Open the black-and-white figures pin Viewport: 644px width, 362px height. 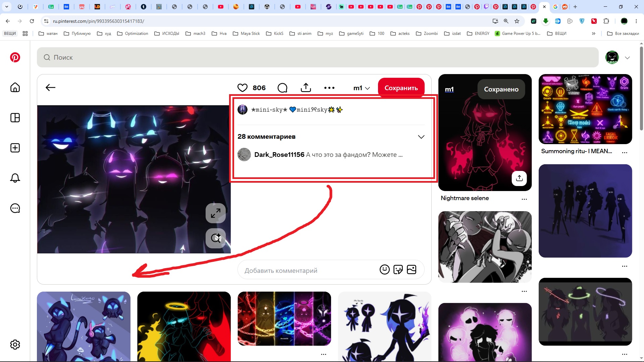coord(485,247)
